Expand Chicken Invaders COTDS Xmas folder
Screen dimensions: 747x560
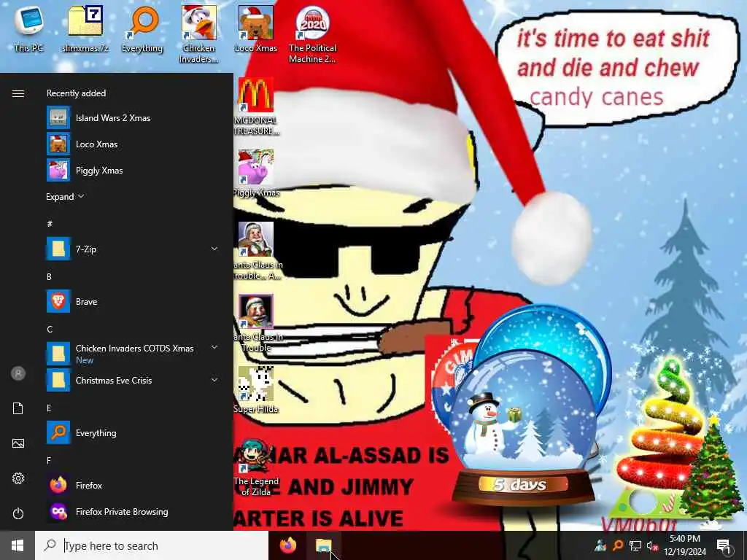[x=214, y=348]
